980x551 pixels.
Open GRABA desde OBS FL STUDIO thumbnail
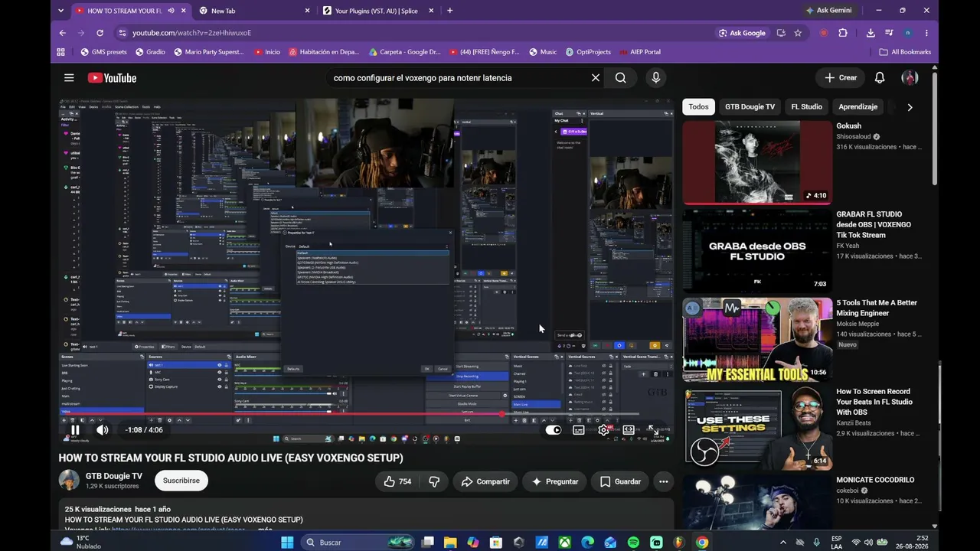point(757,250)
